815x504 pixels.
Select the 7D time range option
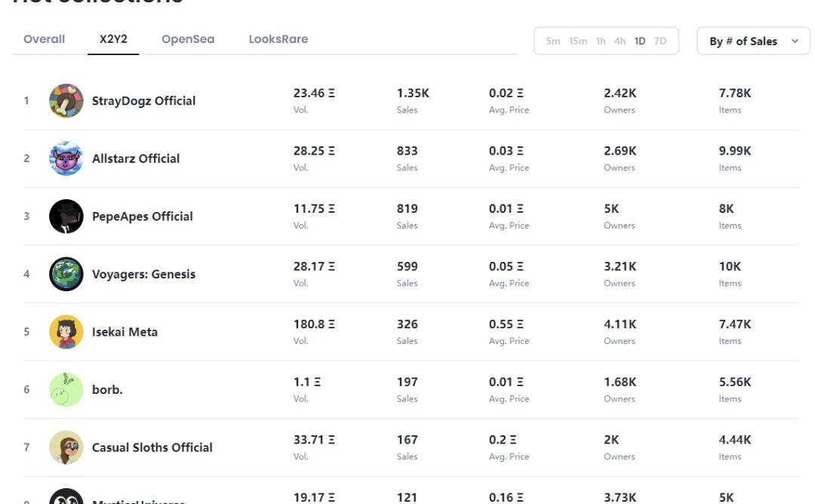[660, 41]
